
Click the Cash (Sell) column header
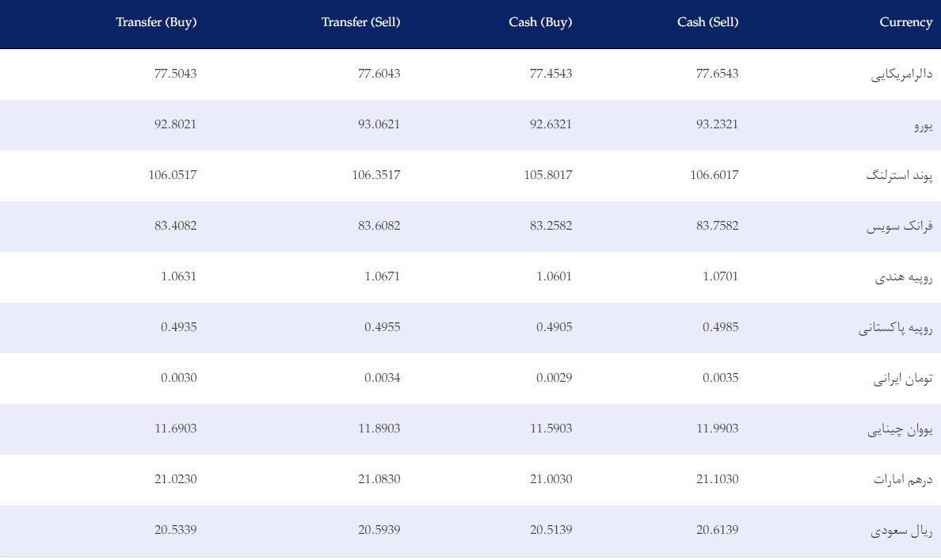707,22
